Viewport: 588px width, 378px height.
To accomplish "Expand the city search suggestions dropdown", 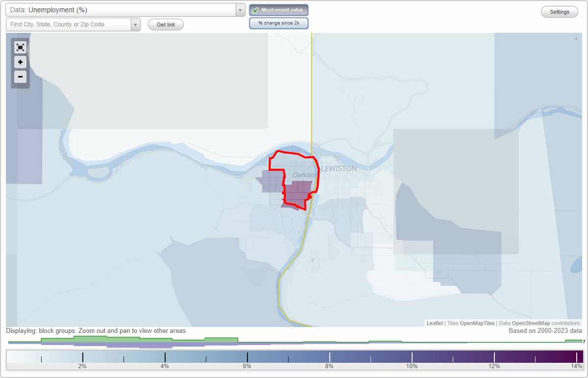I will click(135, 25).
